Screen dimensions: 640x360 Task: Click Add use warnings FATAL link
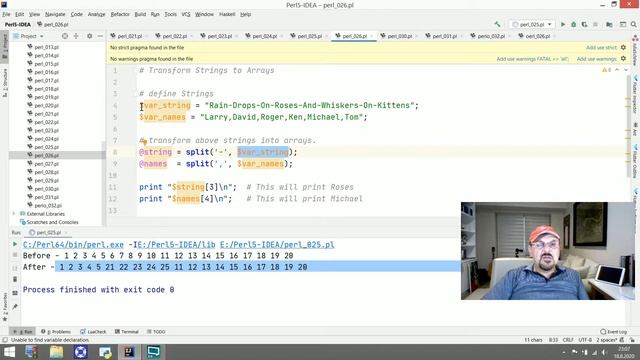532,59
